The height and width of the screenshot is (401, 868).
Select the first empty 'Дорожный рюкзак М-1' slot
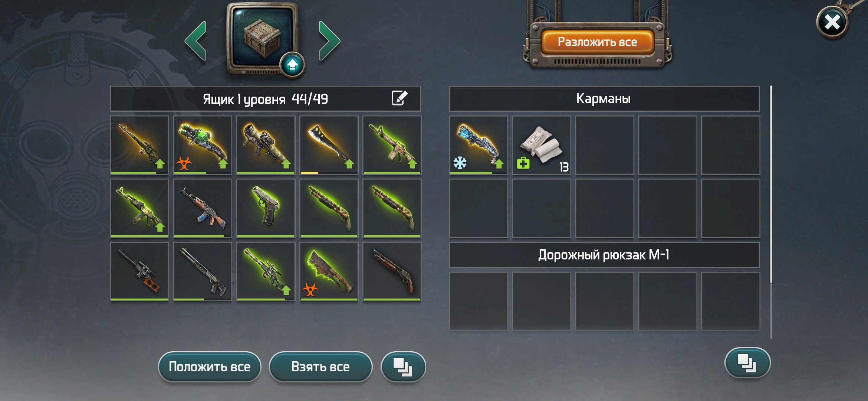point(479,301)
